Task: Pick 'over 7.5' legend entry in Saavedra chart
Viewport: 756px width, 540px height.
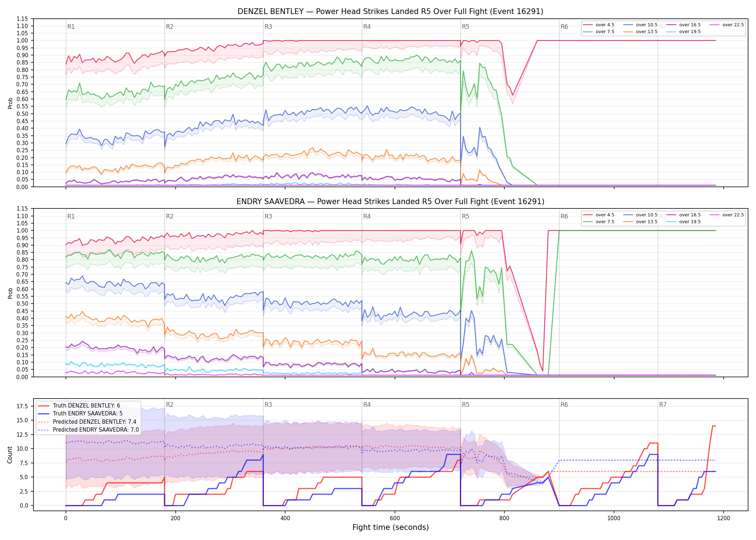Action: click(x=598, y=222)
